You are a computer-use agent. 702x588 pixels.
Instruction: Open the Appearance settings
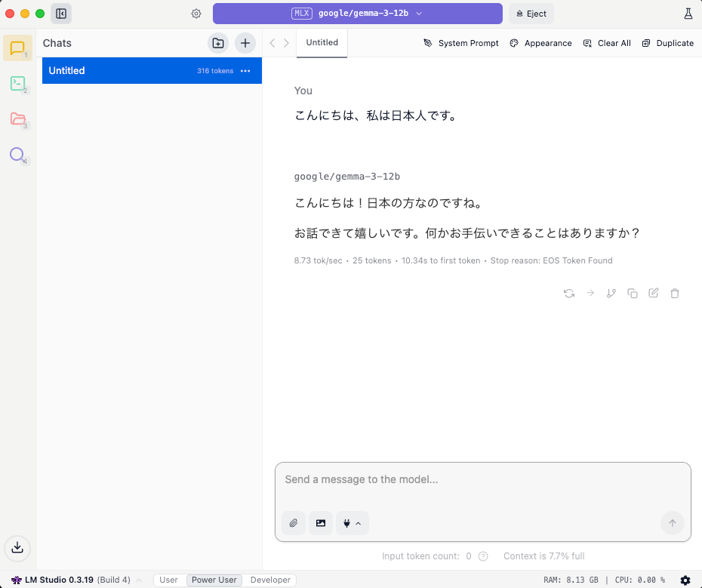[540, 43]
